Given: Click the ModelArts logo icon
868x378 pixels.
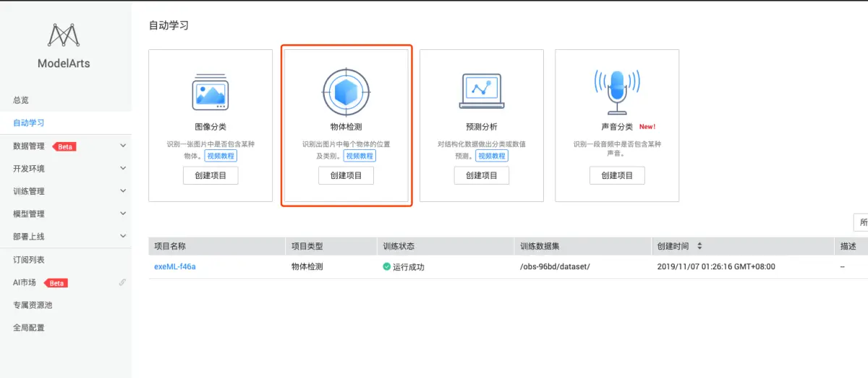Looking at the screenshot, I should click(64, 36).
